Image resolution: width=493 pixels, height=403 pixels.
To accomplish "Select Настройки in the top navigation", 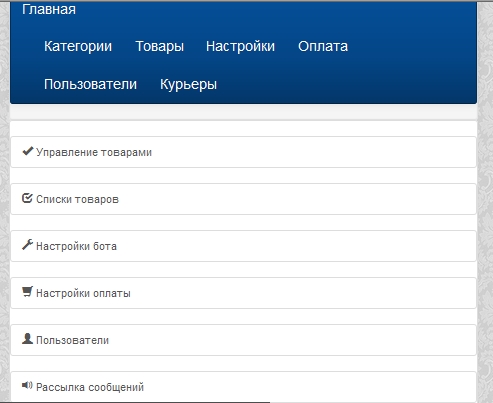I will pyautogui.click(x=240, y=46).
